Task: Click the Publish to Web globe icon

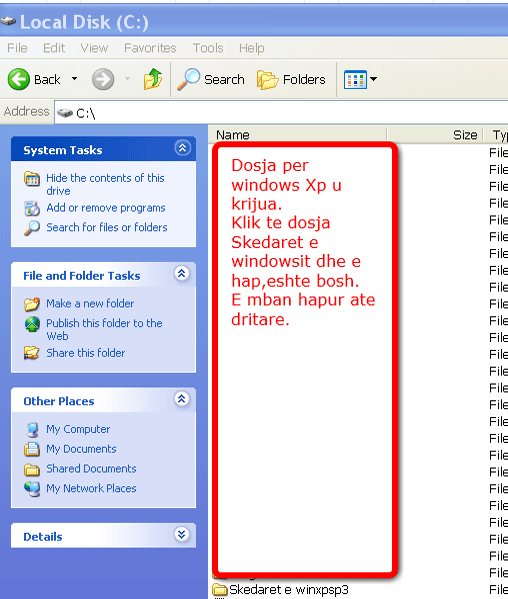Action: [x=32, y=324]
